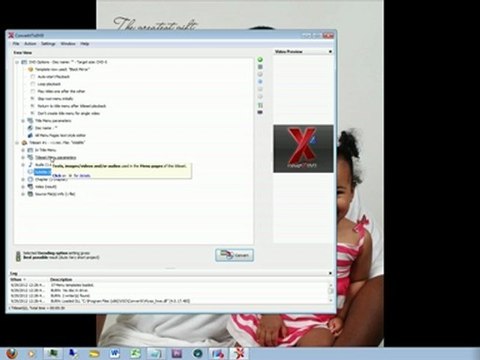Screen dimensions: 480x360
Task: Toggle Return to title menu after playback
Action: [x=33, y=106]
